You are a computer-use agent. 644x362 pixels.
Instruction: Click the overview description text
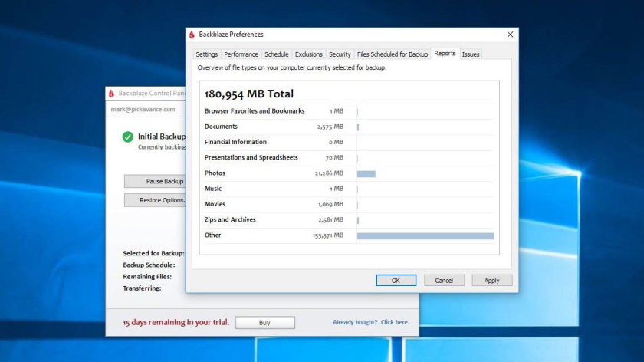[x=292, y=67]
